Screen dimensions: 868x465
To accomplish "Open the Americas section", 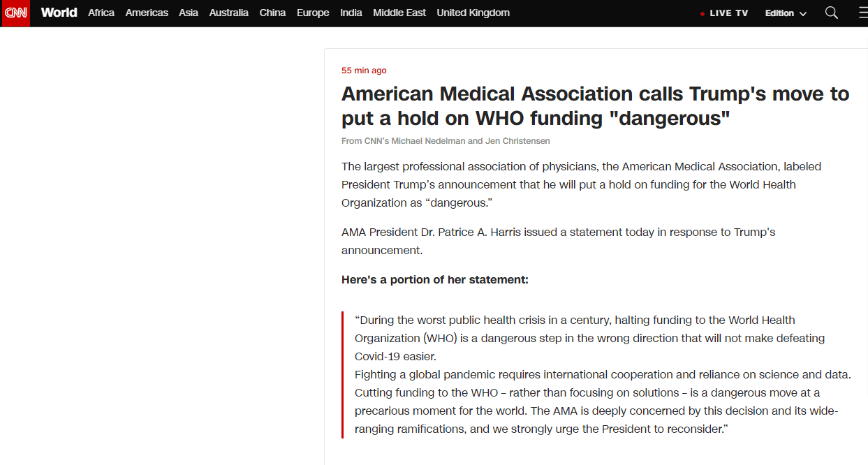I will (147, 13).
